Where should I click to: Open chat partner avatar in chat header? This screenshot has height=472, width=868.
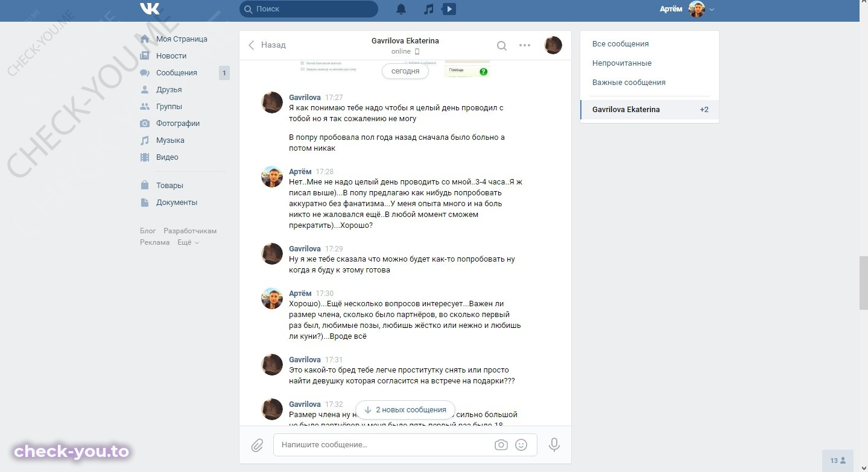click(553, 45)
